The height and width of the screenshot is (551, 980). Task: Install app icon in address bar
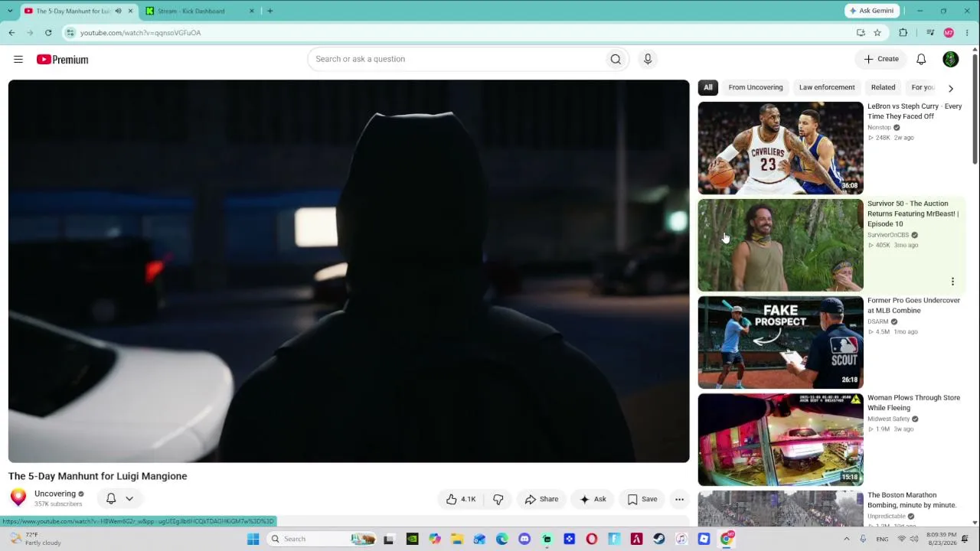pos(861,33)
